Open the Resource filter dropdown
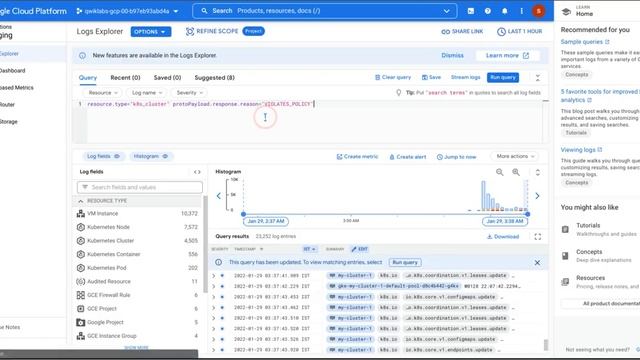The height and width of the screenshot is (360, 640). pyautogui.click(x=103, y=93)
